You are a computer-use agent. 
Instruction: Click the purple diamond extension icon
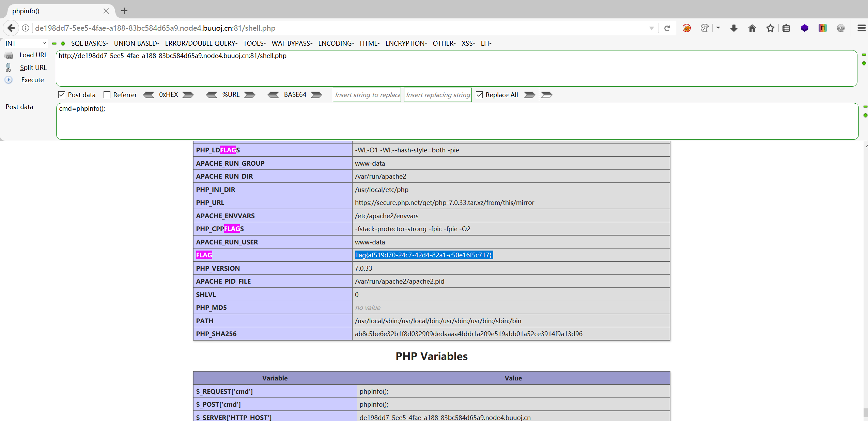[x=804, y=28]
